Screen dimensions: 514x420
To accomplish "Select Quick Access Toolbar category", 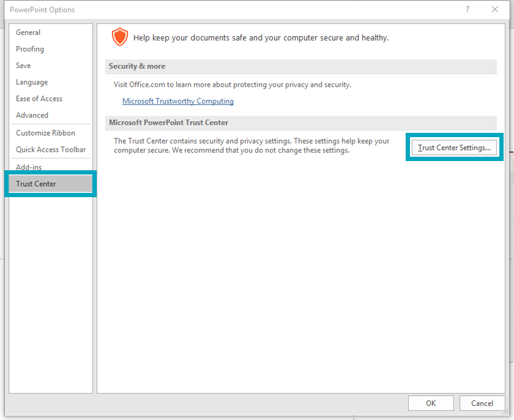I will tap(51, 149).
